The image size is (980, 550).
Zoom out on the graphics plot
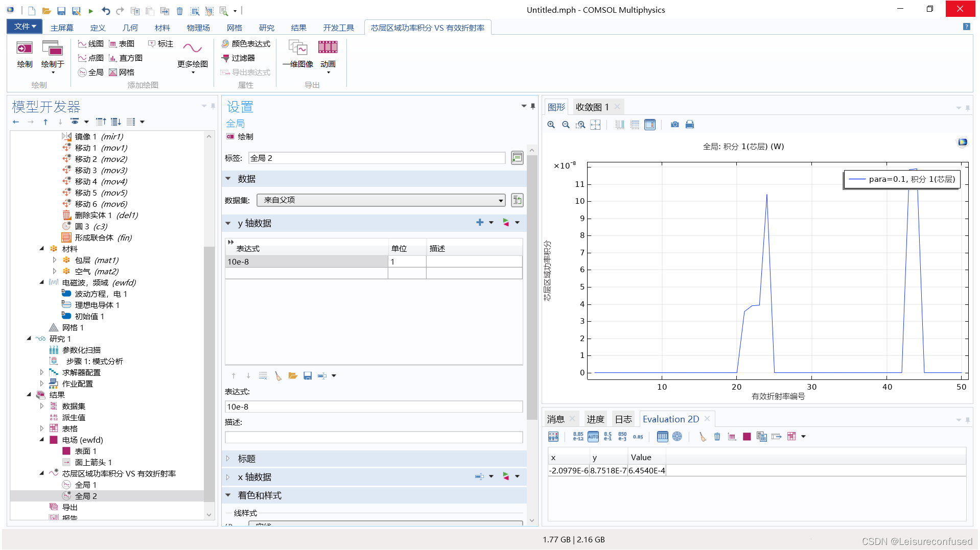click(566, 125)
